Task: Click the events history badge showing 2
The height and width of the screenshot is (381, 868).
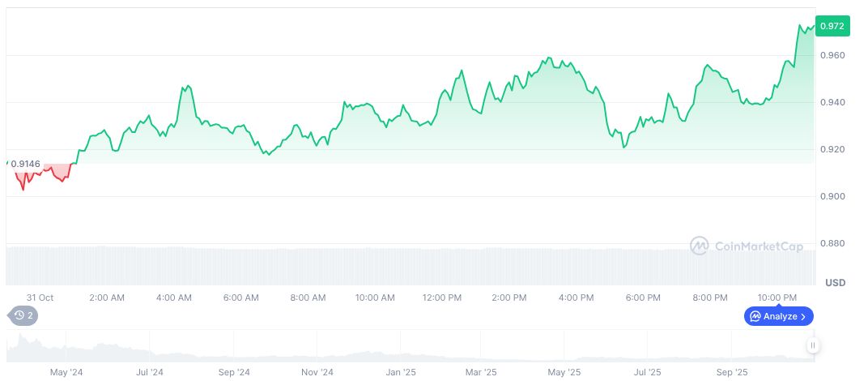Action: pyautogui.click(x=23, y=315)
